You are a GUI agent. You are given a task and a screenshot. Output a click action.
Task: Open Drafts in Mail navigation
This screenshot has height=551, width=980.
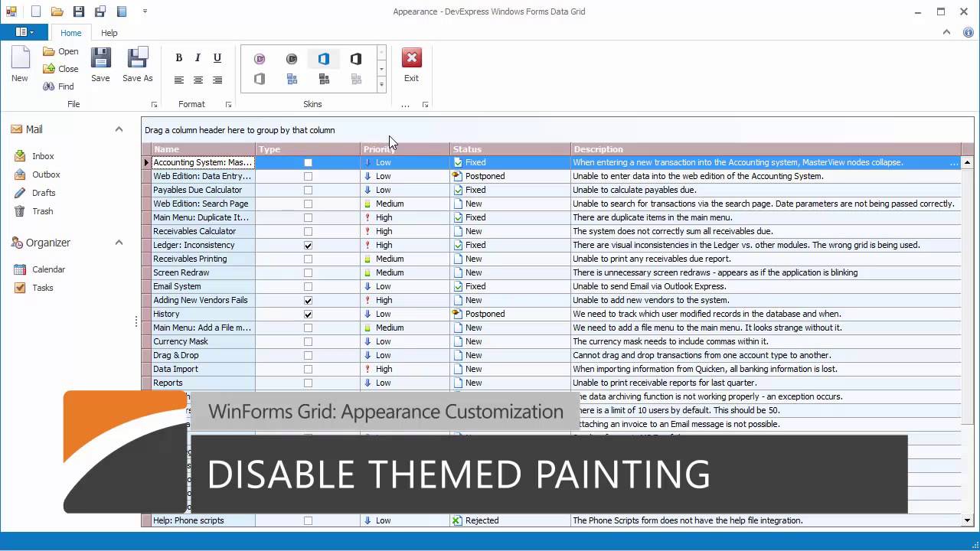(x=35, y=193)
